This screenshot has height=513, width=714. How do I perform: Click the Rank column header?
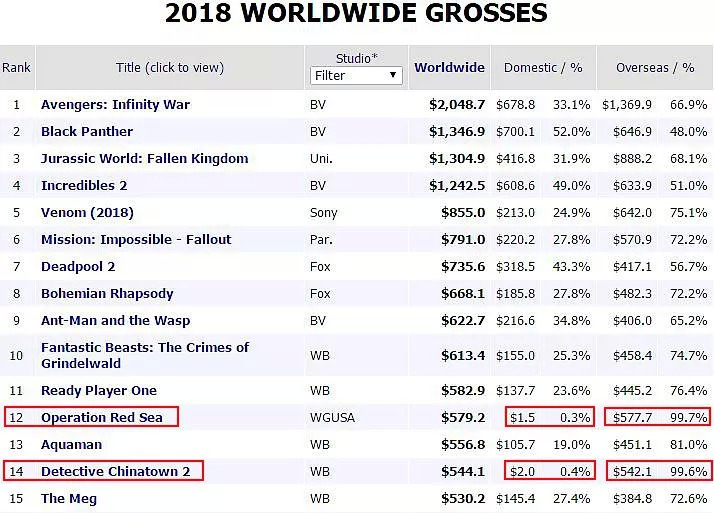pos(16,68)
